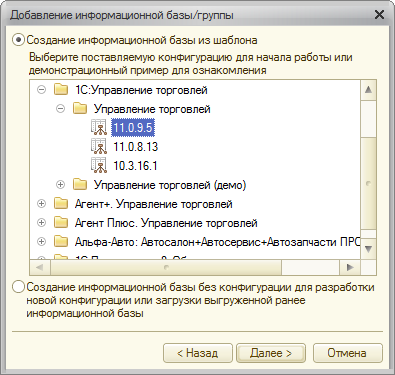Viewport: 395px width, 375px height.
Task: Click folder icon of Альфа-Авто entry
Action: tap(61, 242)
